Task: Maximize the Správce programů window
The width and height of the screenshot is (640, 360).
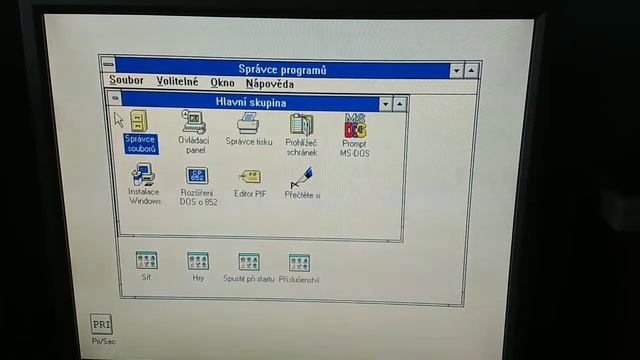Action: (x=471, y=71)
